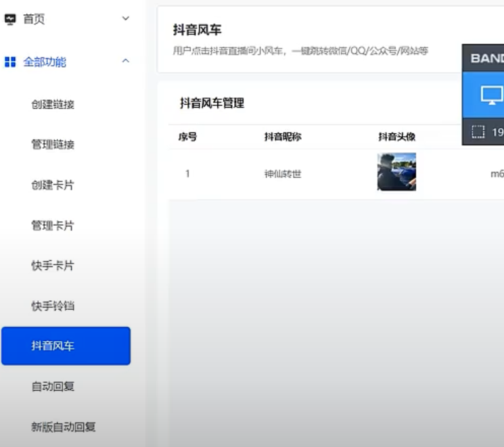Image resolution: width=504 pixels, height=447 pixels.
Task: Click the 全部功能 grid icon
Action: click(x=10, y=62)
